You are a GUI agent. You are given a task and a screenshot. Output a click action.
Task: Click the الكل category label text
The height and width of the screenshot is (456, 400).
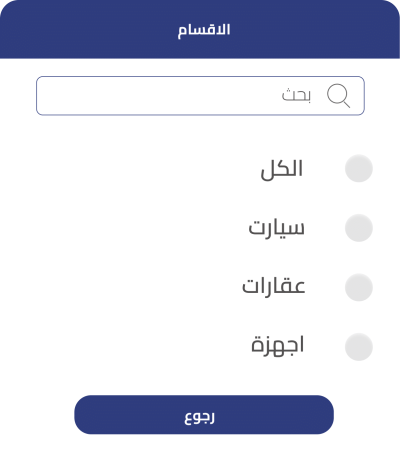[x=282, y=169]
